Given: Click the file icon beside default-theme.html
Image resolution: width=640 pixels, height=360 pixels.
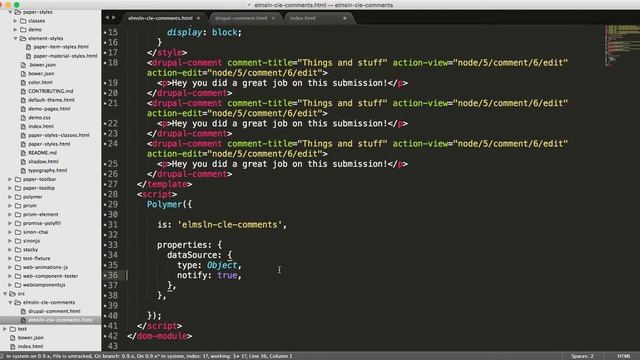Looking at the screenshot, I should coord(23,100).
